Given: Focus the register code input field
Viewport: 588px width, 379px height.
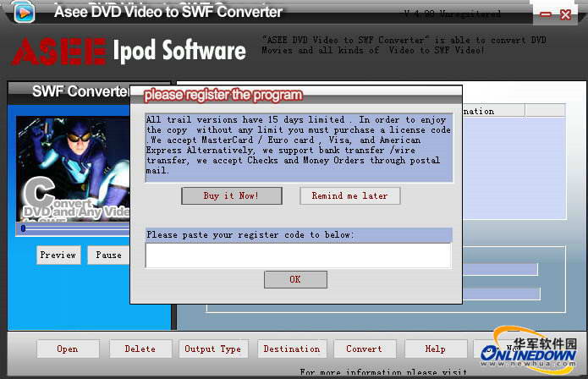Looking at the screenshot, I should click(x=298, y=255).
